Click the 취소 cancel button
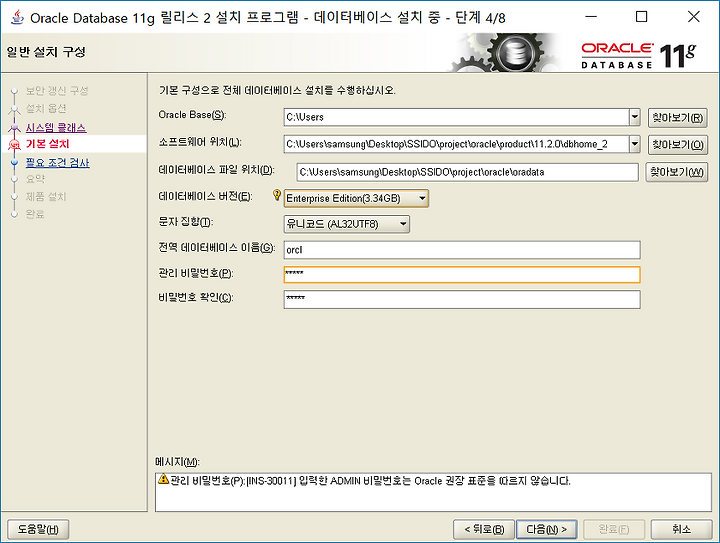The width and height of the screenshot is (720, 543). click(x=681, y=529)
